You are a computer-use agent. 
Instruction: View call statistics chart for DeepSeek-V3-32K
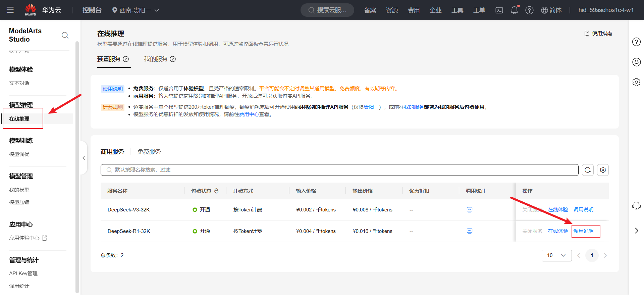point(470,210)
